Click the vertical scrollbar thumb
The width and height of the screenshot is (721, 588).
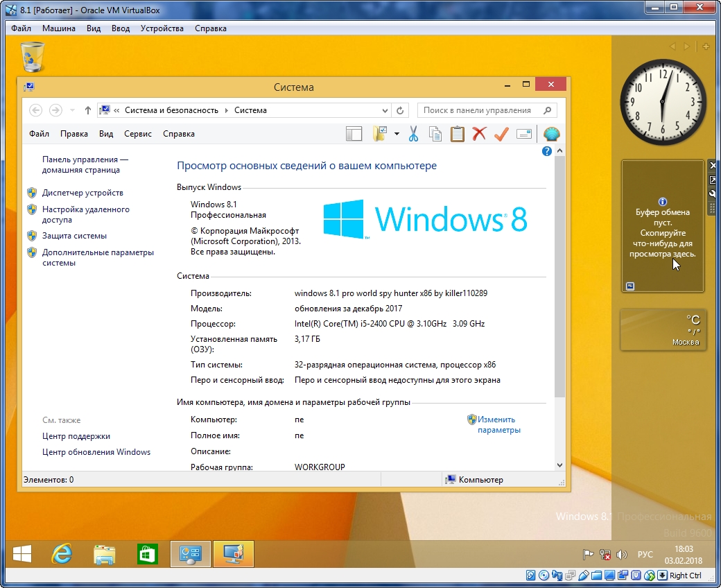559,276
